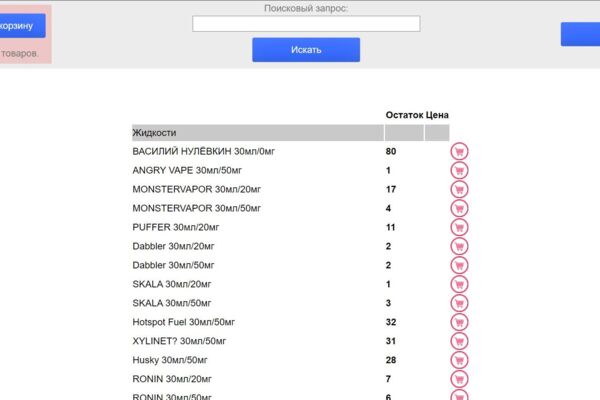Add ВАСИЛИЙ НУЛЁВКИН 30мл/0мг to cart
Screen dimensions: 600x400
459,152
